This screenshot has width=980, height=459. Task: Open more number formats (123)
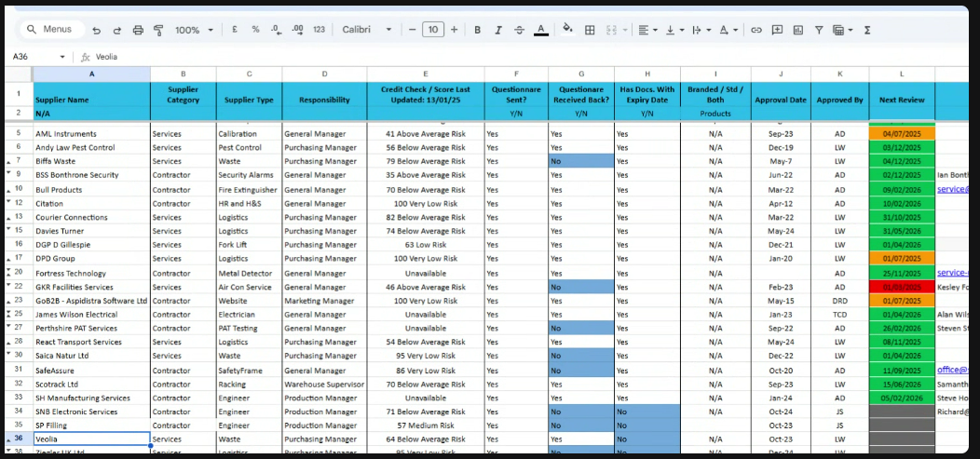point(319,30)
